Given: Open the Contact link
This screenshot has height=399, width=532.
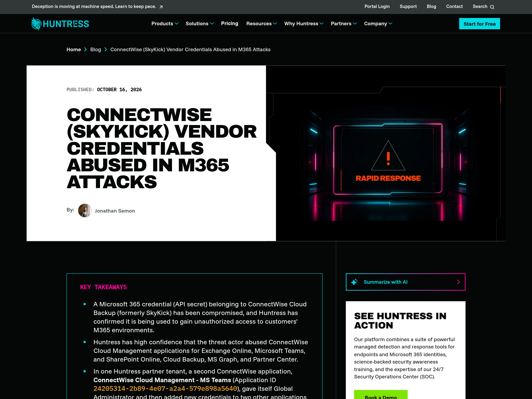Looking at the screenshot, I should click(454, 6).
